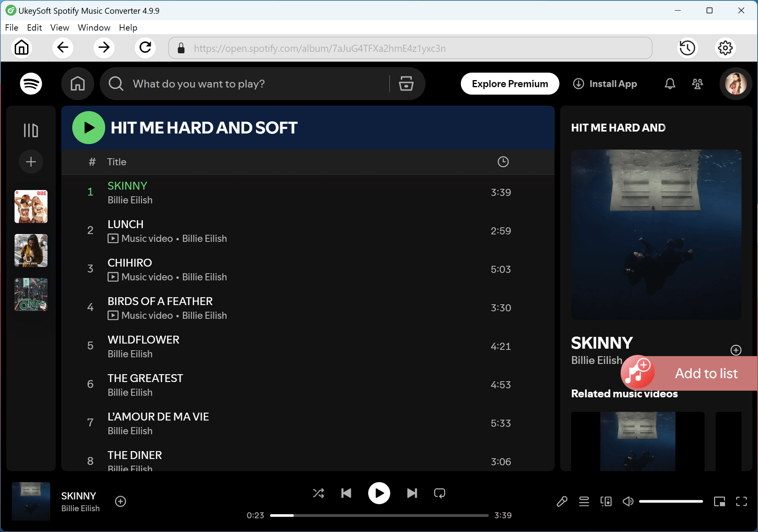Open the Help menu
The width and height of the screenshot is (758, 532).
click(128, 27)
